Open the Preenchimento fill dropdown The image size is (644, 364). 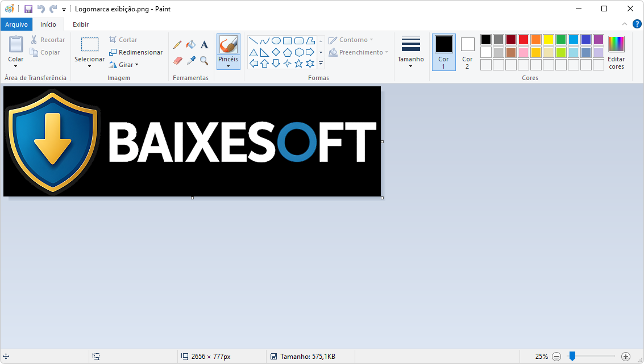tap(359, 52)
